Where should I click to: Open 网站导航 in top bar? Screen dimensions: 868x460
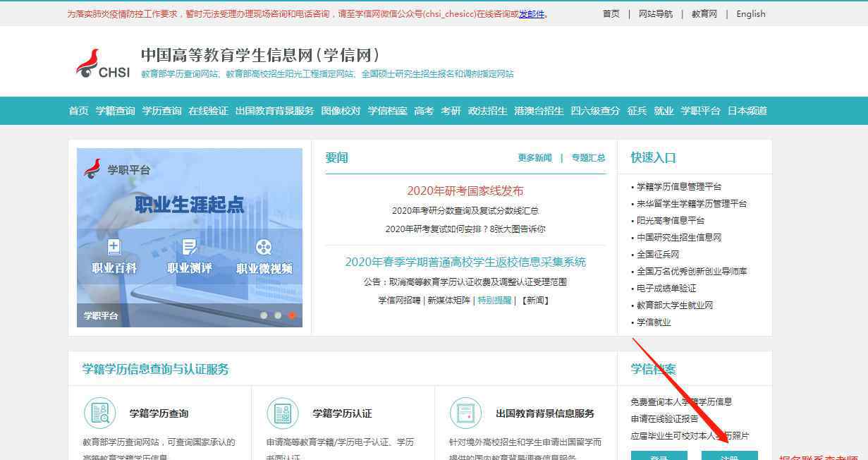656,14
